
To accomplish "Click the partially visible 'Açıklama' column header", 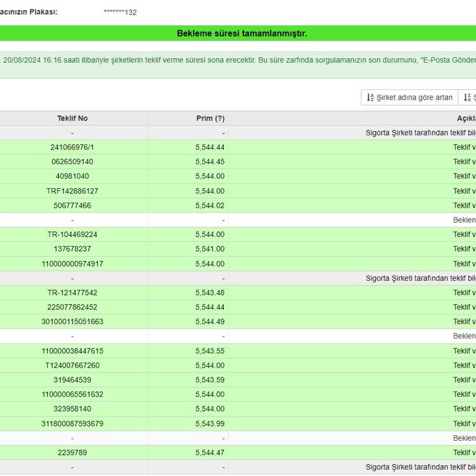I will coord(466,118).
